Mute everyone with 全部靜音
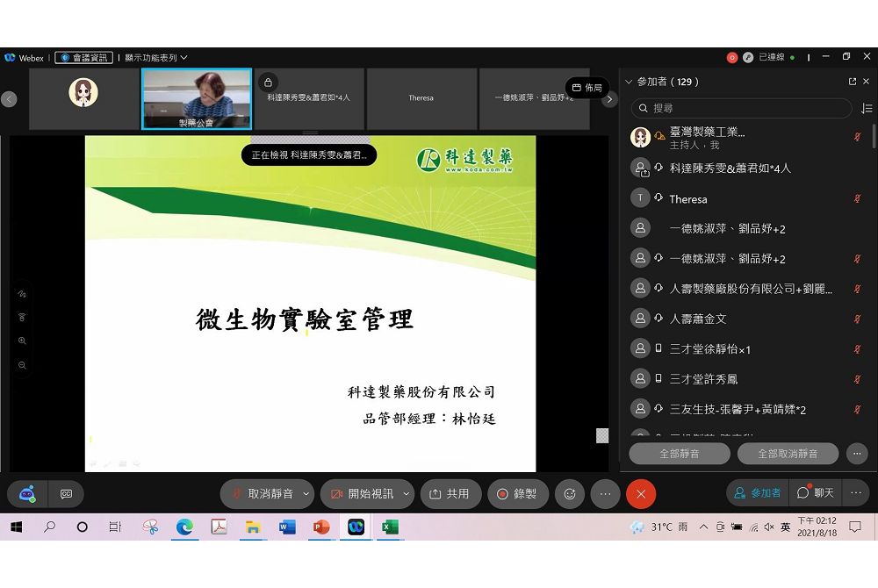The image size is (878, 588). [x=680, y=454]
